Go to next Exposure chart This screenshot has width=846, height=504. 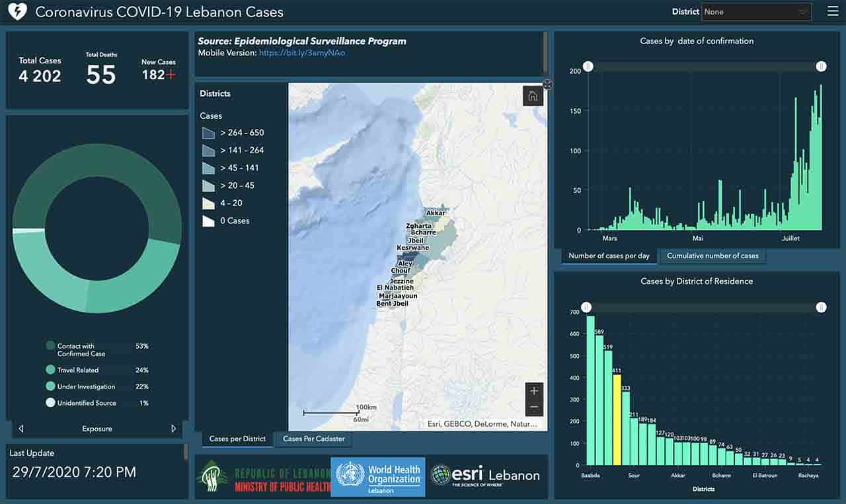174,429
